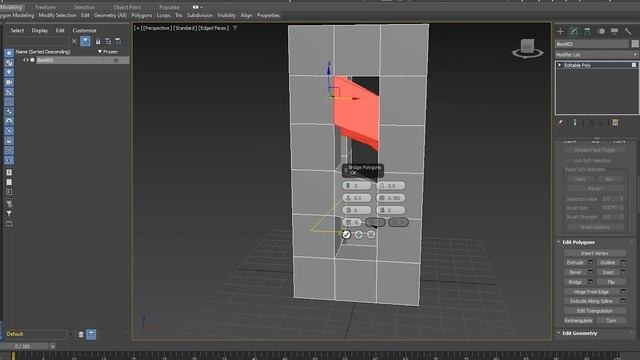Open the Hierarchy command panel tab
Image resolution: width=640 pixels, height=360 pixels.
(587, 31)
